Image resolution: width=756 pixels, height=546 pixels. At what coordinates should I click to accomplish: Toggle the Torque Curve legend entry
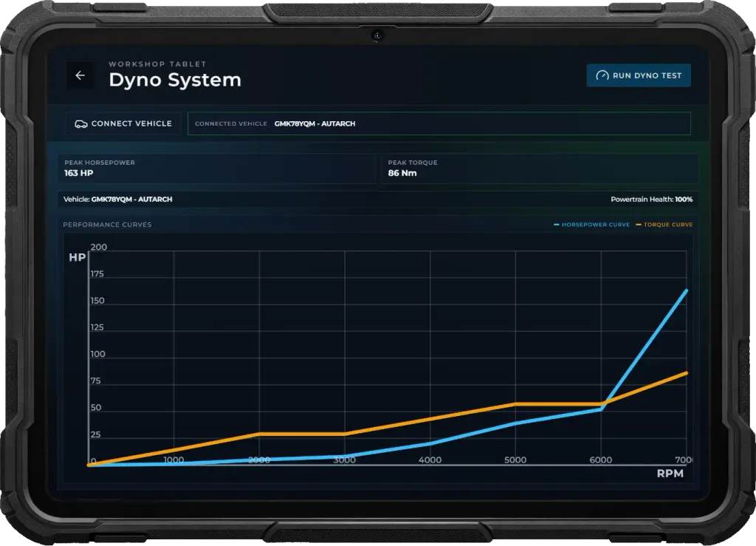664,225
